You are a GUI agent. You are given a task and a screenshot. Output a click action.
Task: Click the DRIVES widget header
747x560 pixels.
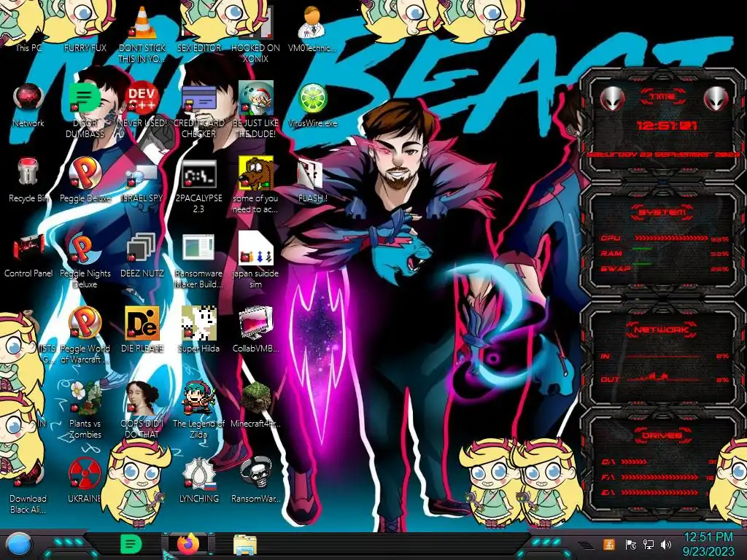(662, 435)
